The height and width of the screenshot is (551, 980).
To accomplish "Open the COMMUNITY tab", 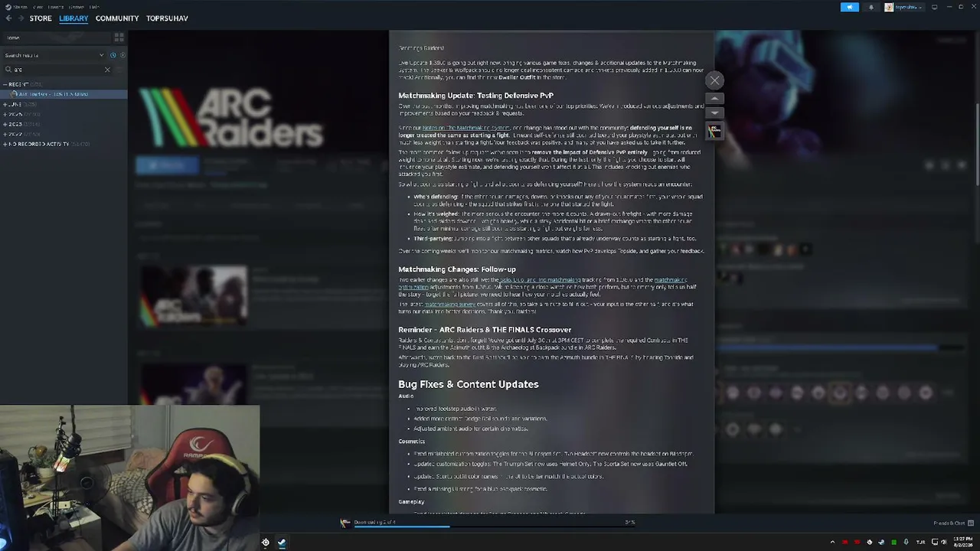I will (x=117, y=18).
